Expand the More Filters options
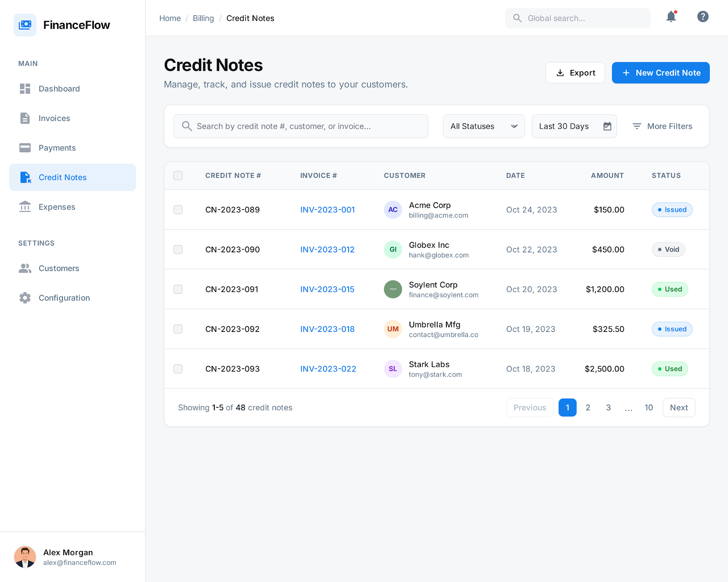This screenshot has height=582, width=728. (x=662, y=126)
